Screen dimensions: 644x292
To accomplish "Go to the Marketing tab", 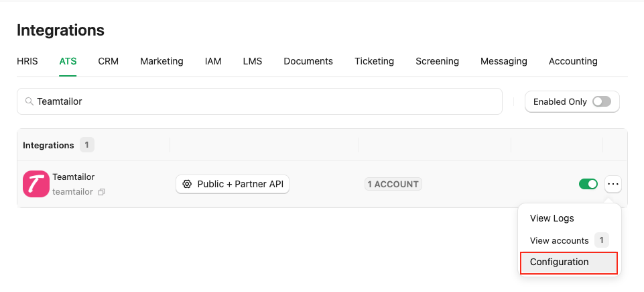I will click(x=162, y=61).
